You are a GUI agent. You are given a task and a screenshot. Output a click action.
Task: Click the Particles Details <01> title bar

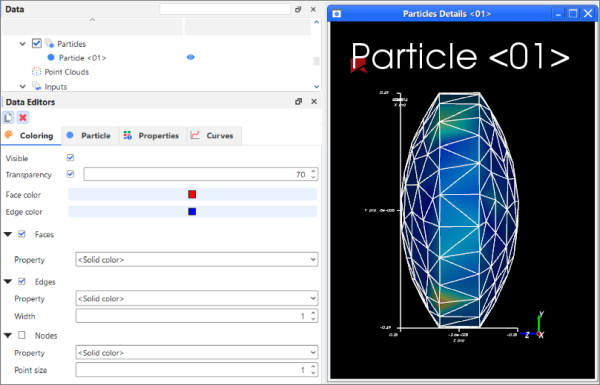[447, 14]
